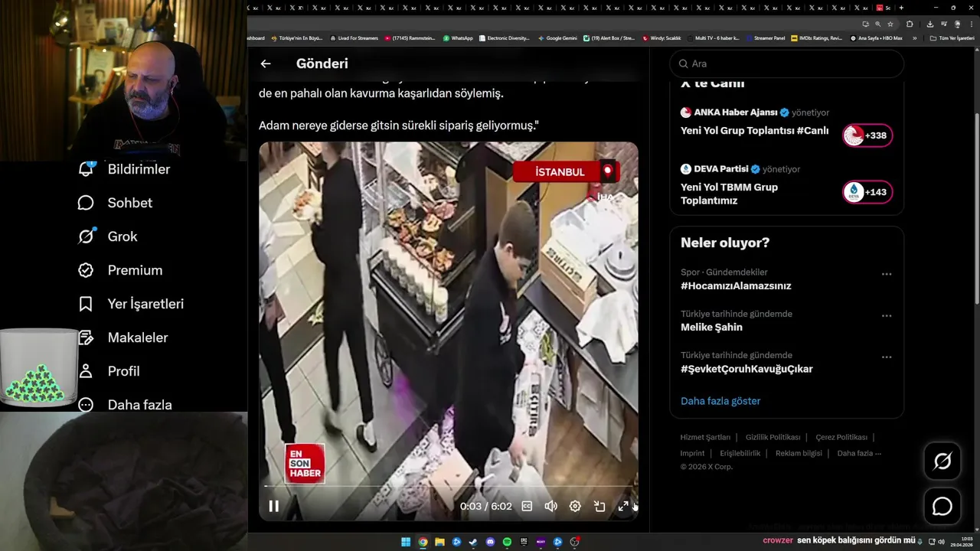Open the floating Grok button
This screenshot has height=551, width=980.
point(942,461)
